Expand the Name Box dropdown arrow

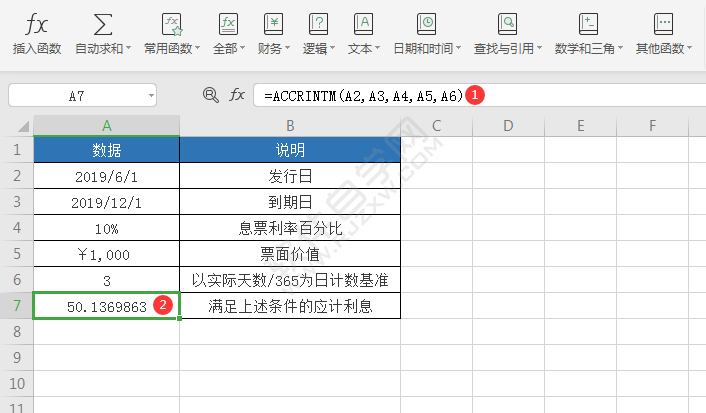coord(151,96)
